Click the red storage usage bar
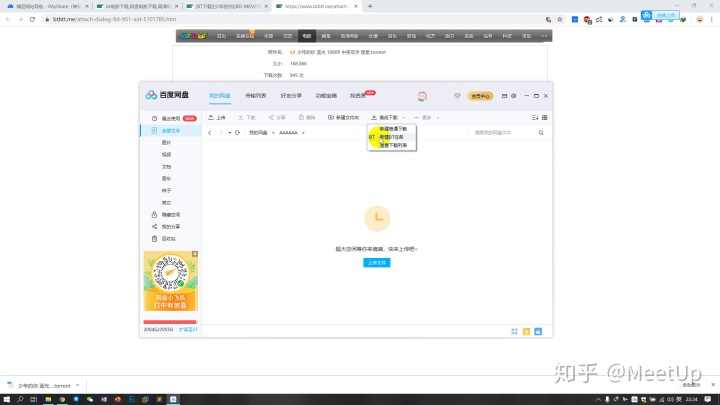Screen dimensions: 720x405 click(170, 322)
